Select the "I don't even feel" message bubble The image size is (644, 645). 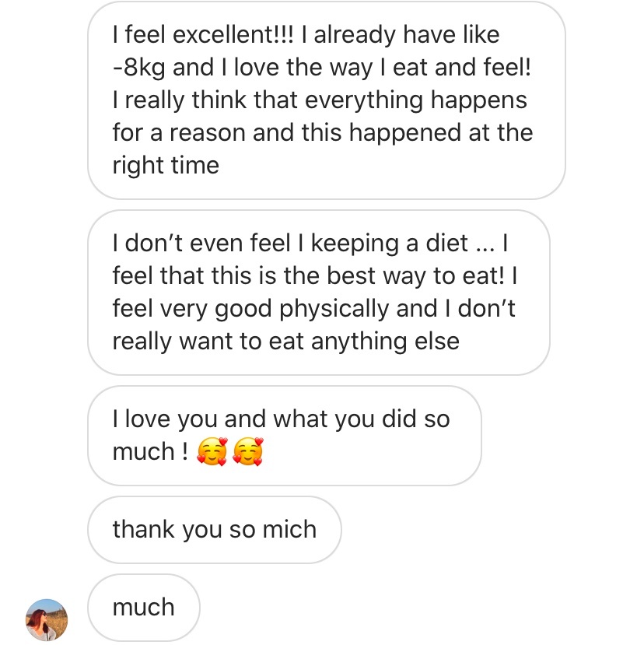[x=318, y=293]
